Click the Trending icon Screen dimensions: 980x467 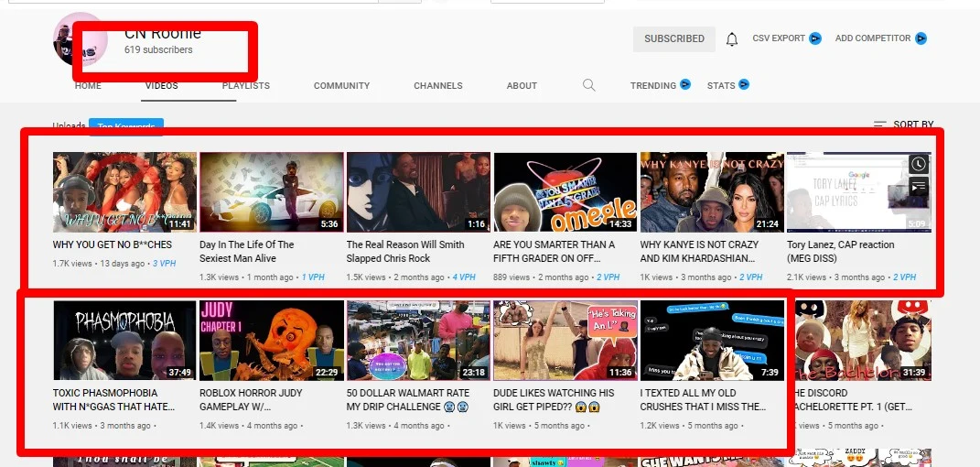click(x=684, y=85)
